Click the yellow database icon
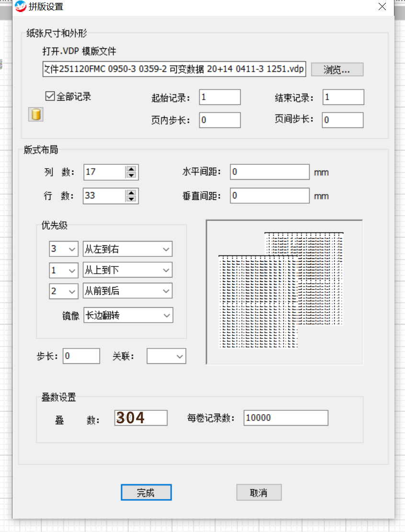The height and width of the screenshot is (532, 405). [x=35, y=114]
